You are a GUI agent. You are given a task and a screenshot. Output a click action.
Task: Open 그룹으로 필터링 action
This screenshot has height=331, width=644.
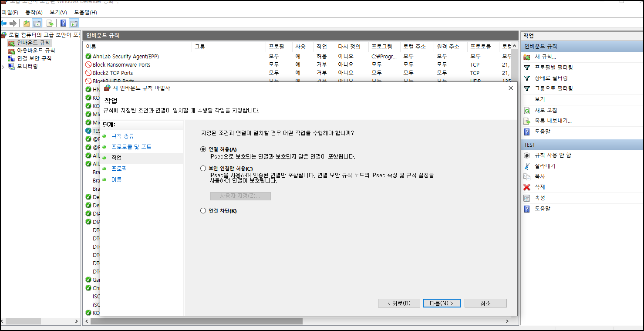tap(554, 88)
